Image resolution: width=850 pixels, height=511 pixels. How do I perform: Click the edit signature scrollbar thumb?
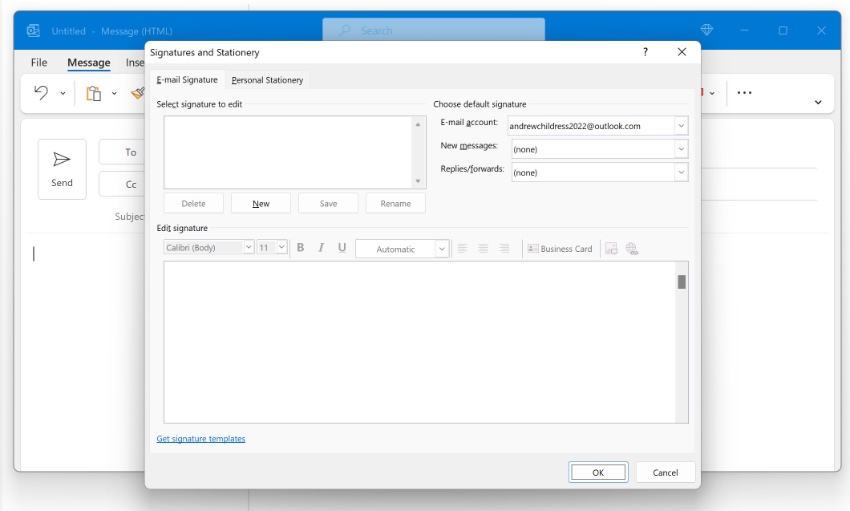tap(681, 282)
